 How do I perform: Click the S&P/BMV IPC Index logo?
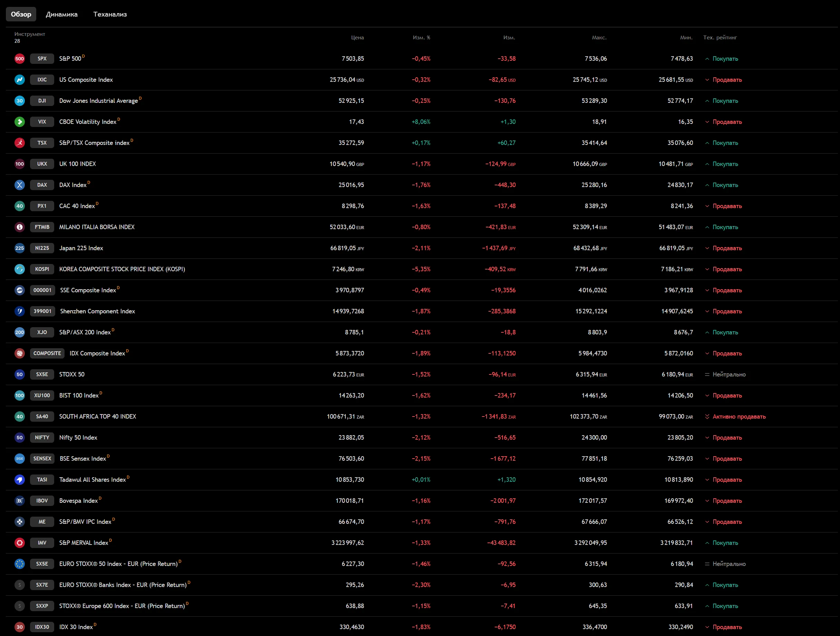[x=19, y=522]
